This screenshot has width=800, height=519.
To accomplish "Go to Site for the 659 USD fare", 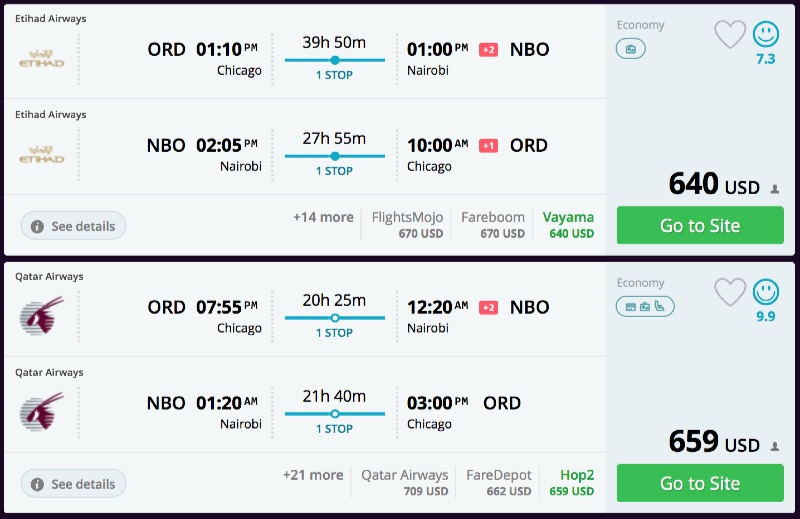I will click(x=699, y=483).
